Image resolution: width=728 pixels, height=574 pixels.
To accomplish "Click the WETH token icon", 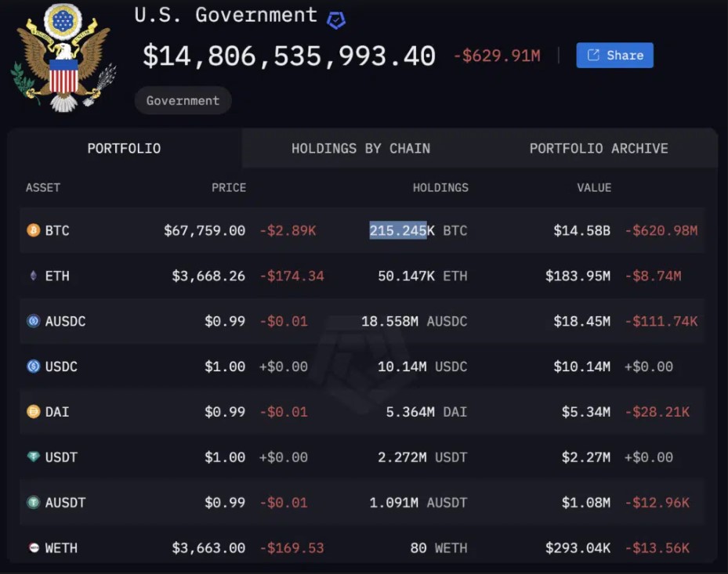I will [x=33, y=548].
